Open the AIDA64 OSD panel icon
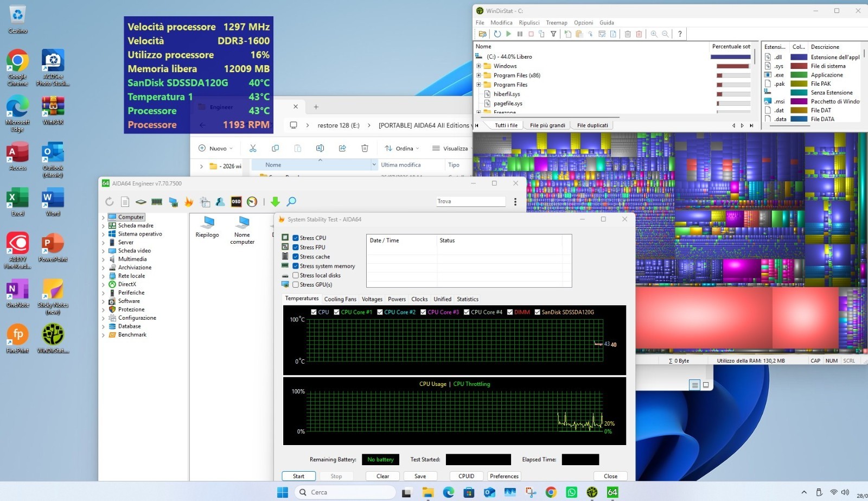868x501 pixels. click(x=236, y=202)
